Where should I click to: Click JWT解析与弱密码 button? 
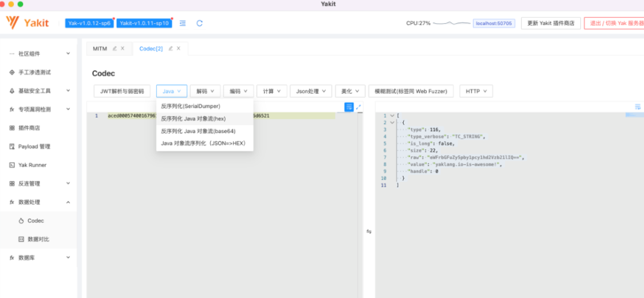pos(122,91)
